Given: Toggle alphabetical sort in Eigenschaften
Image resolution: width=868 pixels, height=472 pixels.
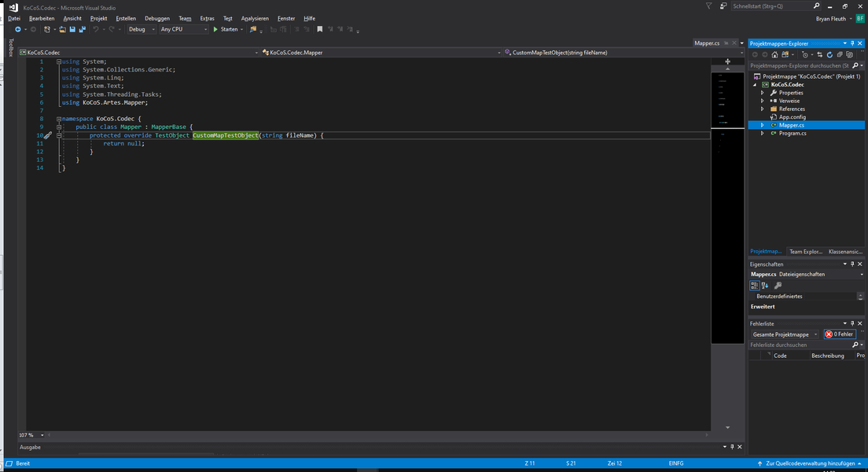Looking at the screenshot, I should pyautogui.click(x=765, y=286).
